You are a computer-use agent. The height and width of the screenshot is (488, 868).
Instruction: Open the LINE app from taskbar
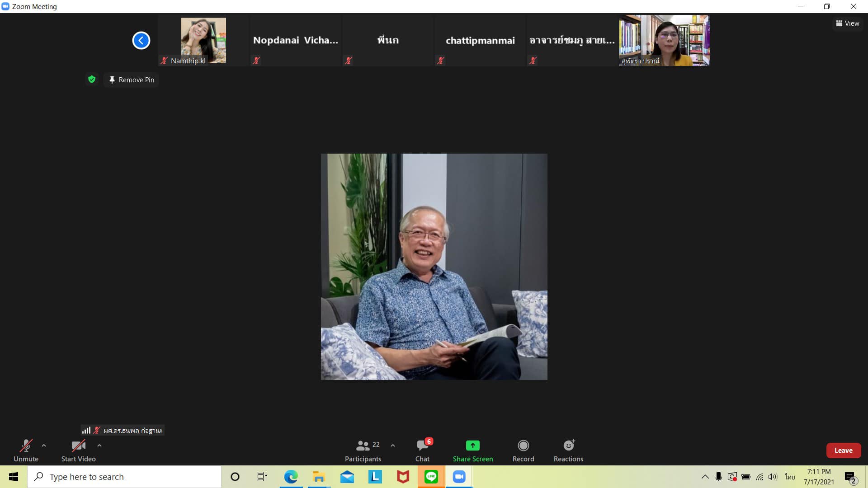tap(431, 477)
